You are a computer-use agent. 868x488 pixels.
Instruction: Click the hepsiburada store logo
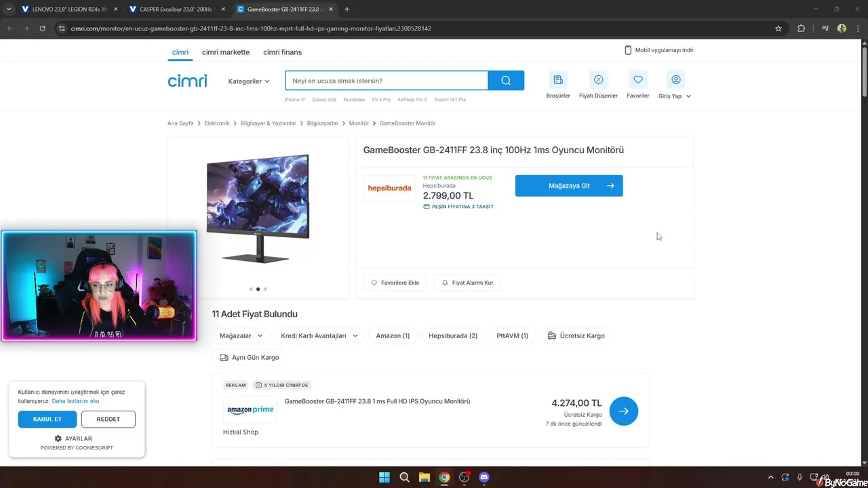[389, 188]
